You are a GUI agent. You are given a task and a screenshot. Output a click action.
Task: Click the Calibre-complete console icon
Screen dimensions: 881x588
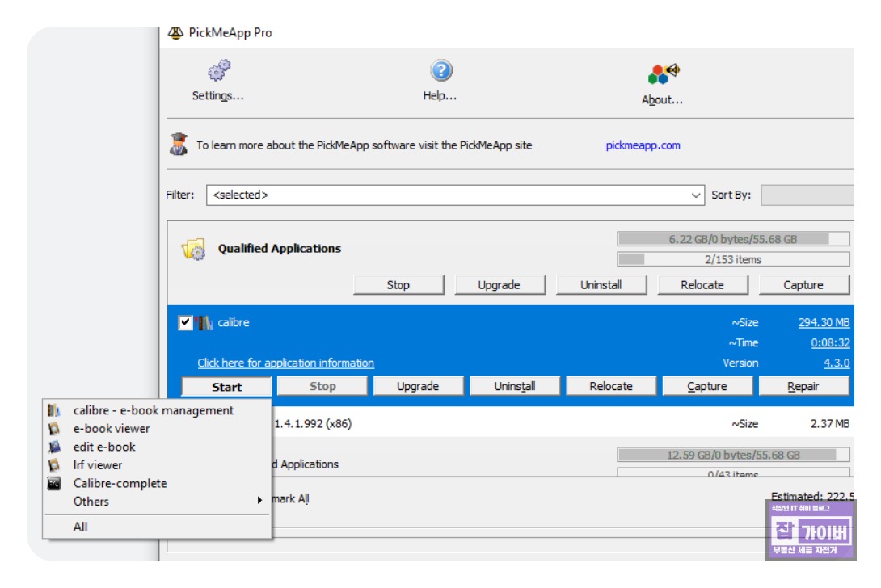tap(54, 484)
